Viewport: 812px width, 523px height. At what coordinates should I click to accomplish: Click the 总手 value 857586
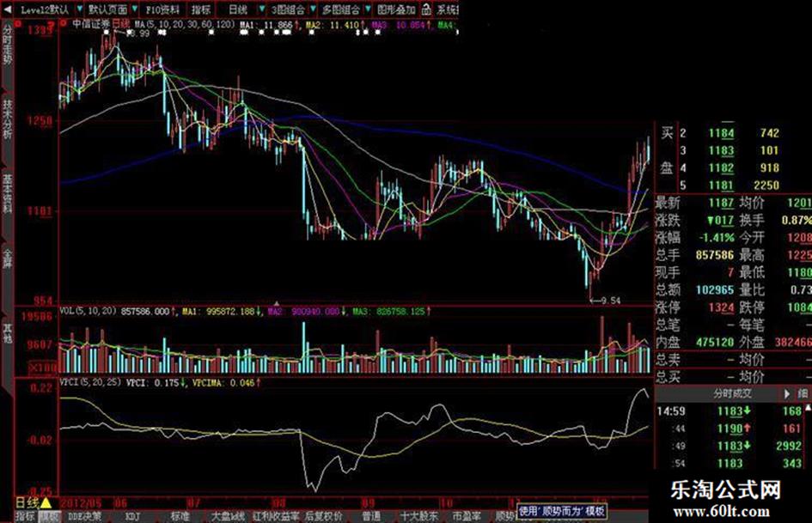point(715,255)
